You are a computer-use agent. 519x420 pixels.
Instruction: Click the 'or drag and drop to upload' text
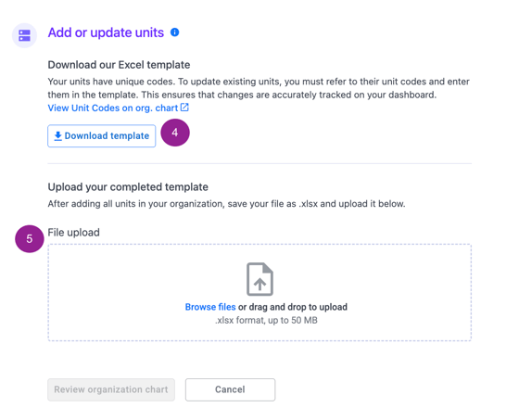293,307
